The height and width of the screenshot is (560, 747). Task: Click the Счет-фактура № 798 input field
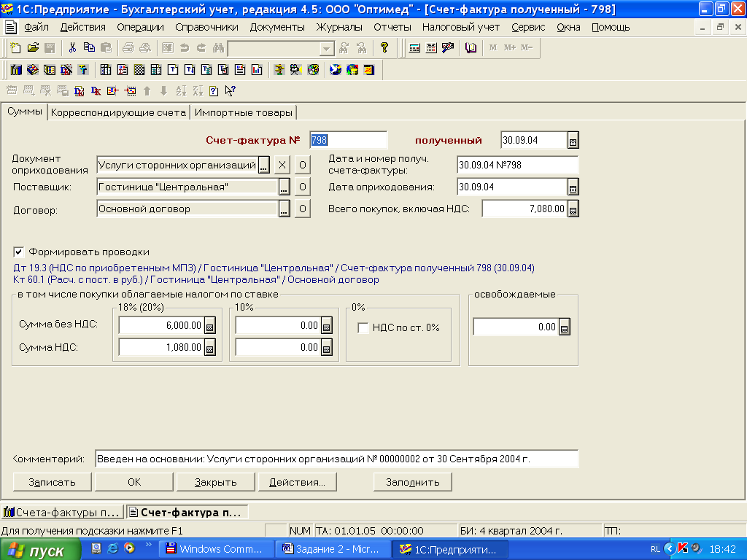pos(348,141)
